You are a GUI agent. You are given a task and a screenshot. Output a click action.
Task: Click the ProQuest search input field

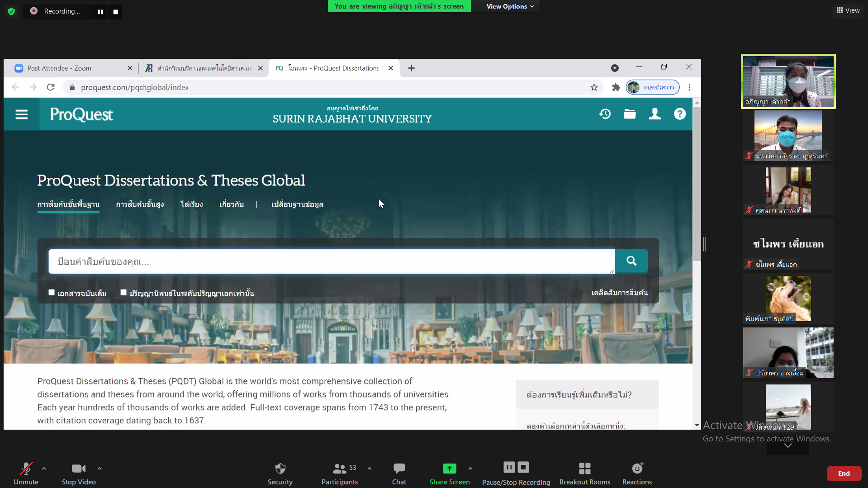tap(331, 261)
